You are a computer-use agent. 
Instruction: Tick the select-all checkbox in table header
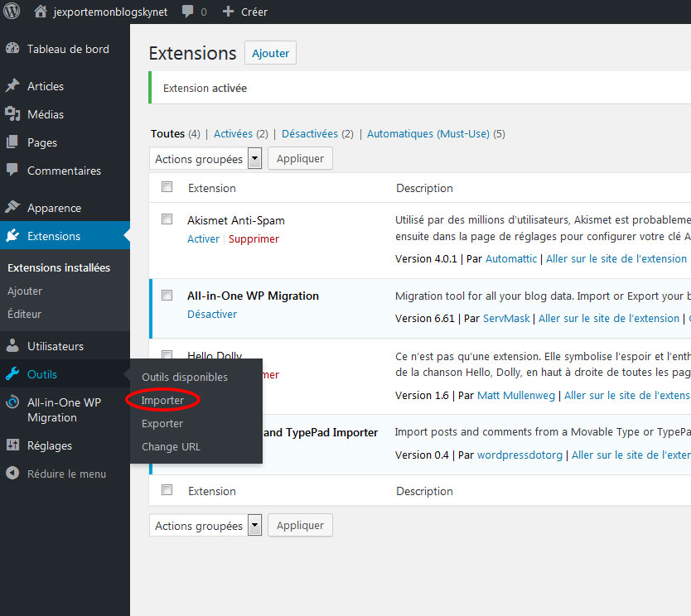point(167,186)
